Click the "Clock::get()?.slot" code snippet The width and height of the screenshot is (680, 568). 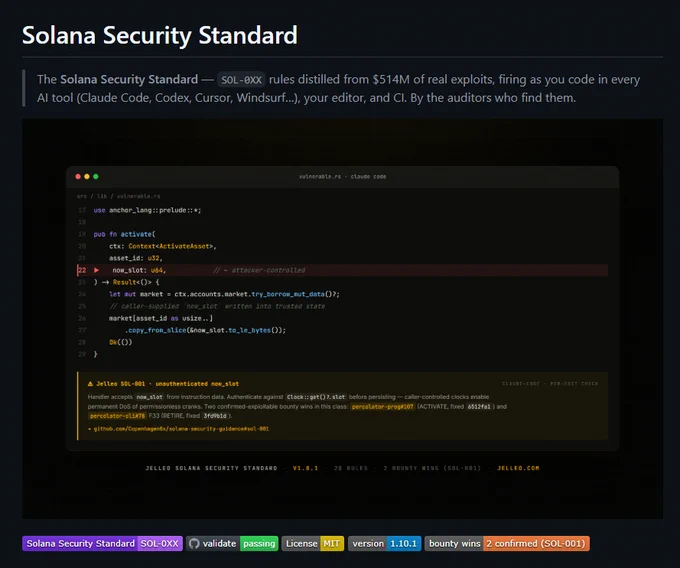click(316, 397)
